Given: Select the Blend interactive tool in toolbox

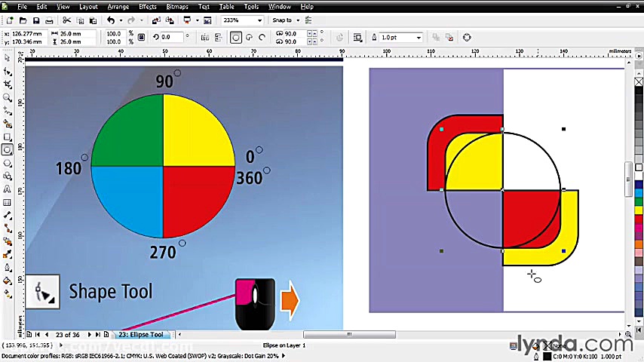Looking at the screenshot, I should point(7,241).
